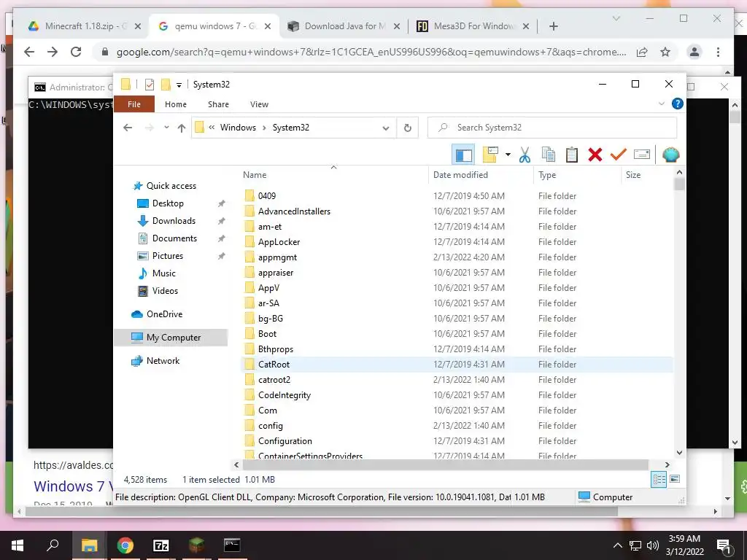Select the CodeIntegrity folder
The width and height of the screenshot is (747, 560).
pos(284,395)
